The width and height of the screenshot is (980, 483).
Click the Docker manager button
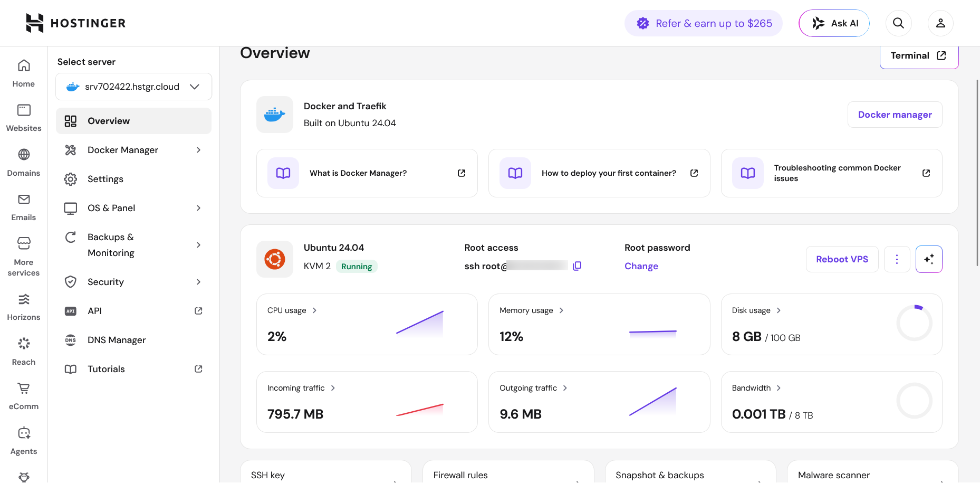pos(895,115)
